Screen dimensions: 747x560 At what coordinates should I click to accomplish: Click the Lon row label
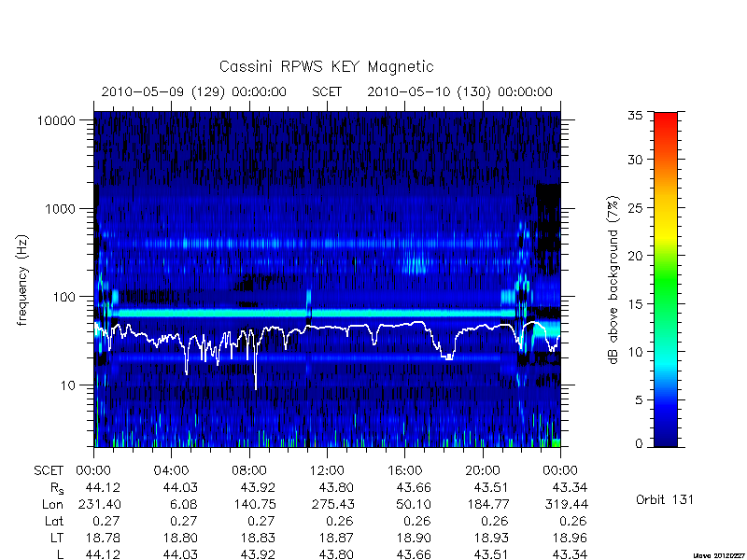click(52, 504)
